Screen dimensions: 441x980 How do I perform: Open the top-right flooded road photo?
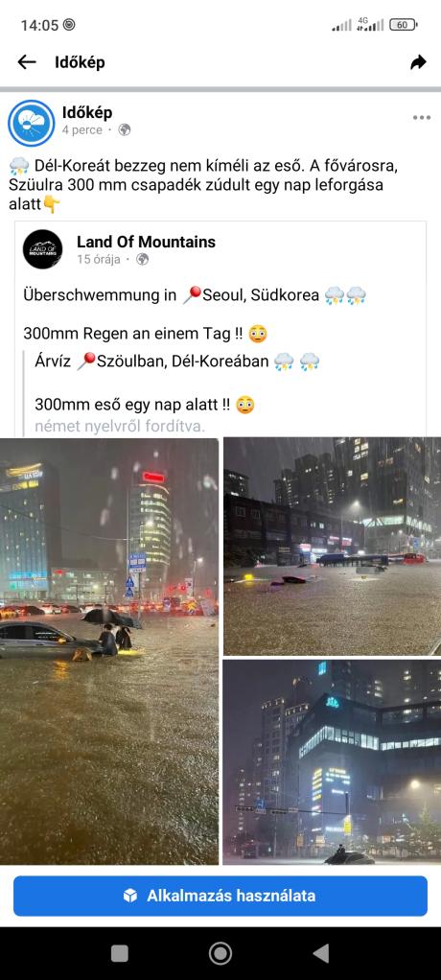[x=333, y=547]
